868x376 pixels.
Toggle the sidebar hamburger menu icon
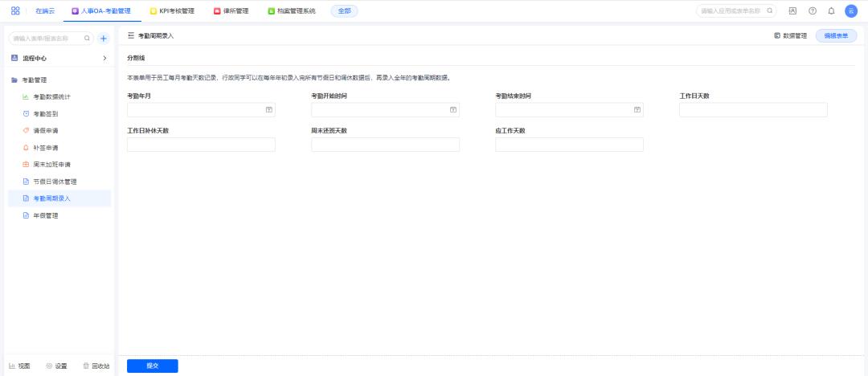pos(131,35)
